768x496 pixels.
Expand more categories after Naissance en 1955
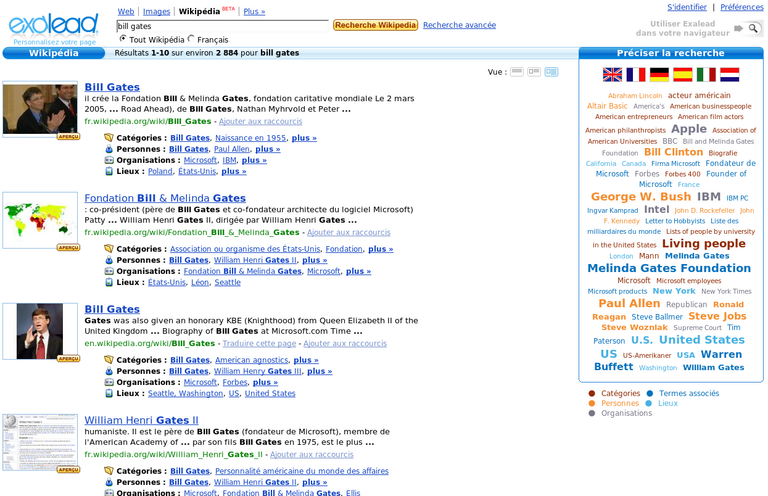pos(304,138)
